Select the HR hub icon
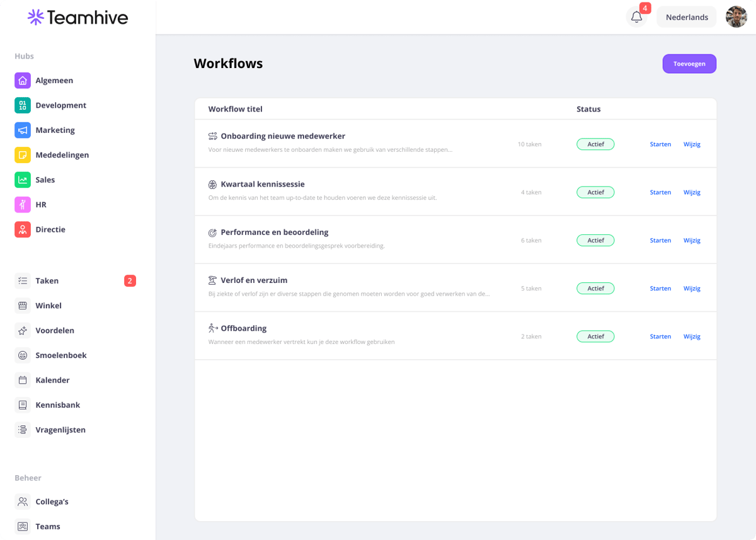Screen dimensions: 756x540 (23, 204)
